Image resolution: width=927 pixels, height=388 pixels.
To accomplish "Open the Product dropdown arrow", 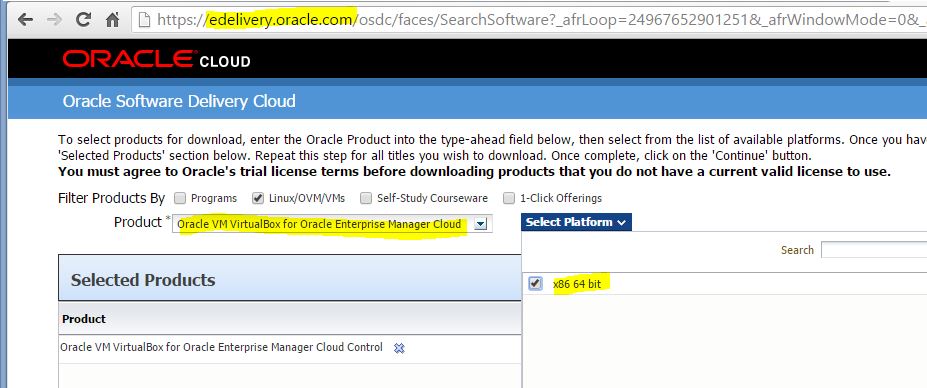I will click(481, 224).
